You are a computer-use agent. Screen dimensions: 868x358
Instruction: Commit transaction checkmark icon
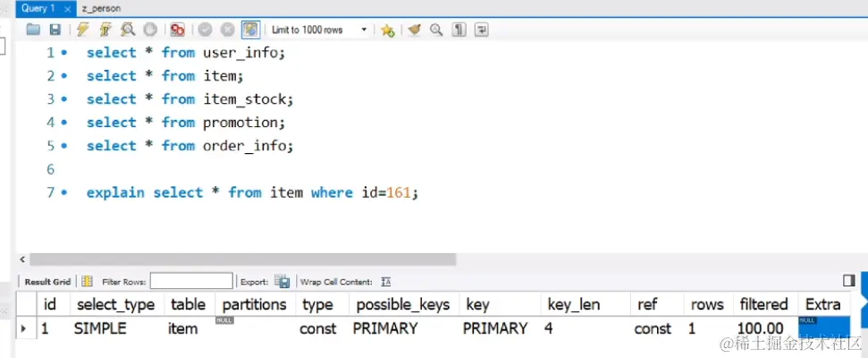tap(206, 30)
